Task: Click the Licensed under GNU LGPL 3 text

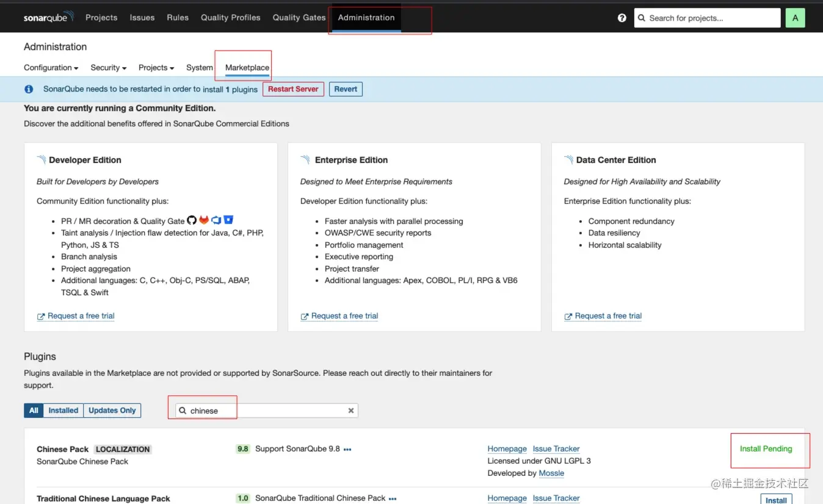Action: 539,461
